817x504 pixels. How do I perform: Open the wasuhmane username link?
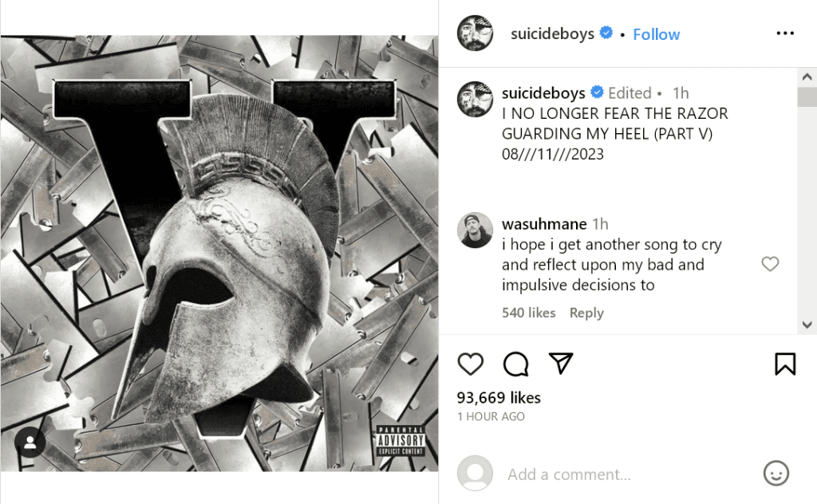point(544,224)
